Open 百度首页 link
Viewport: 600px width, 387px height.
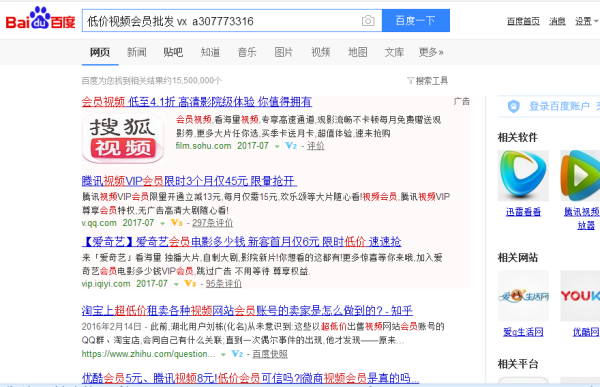click(x=523, y=21)
